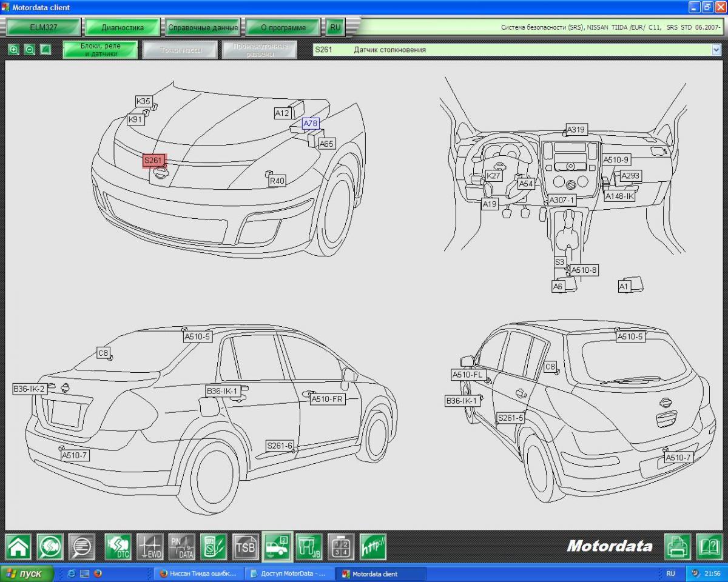The width and height of the screenshot is (728, 582).
Task: Select the A6 component label
Action: click(x=558, y=287)
